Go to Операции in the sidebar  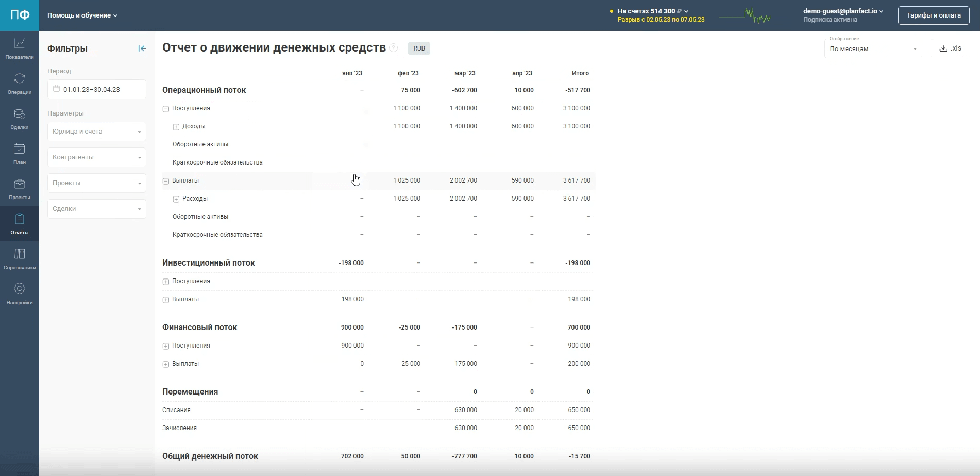20,84
